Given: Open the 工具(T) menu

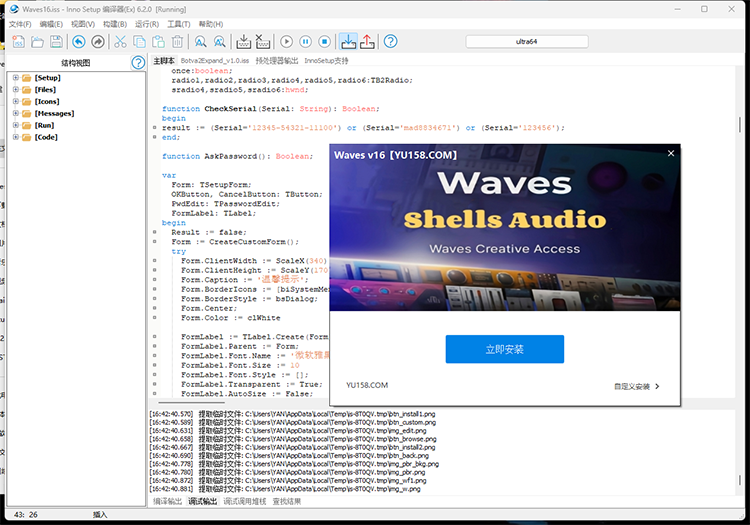Looking at the screenshot, I should 178,24.
